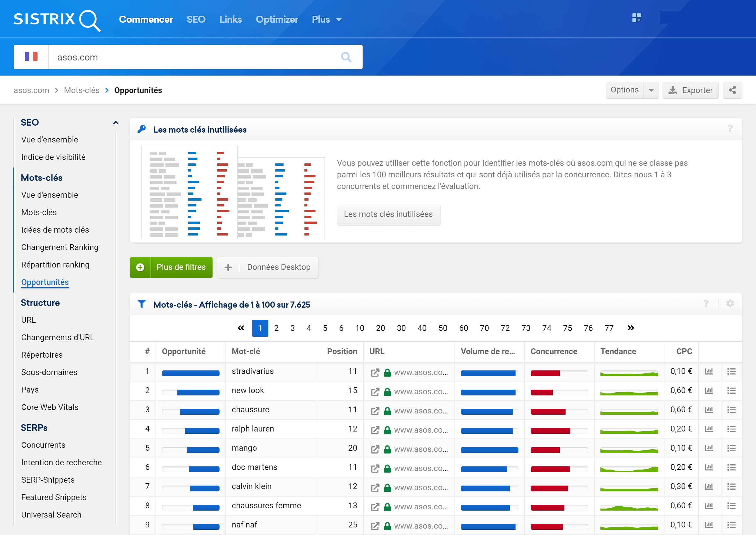Open Répartition ranking in sidebar
The width and height of the screenshot is (756, 535).
coord(55,265)
